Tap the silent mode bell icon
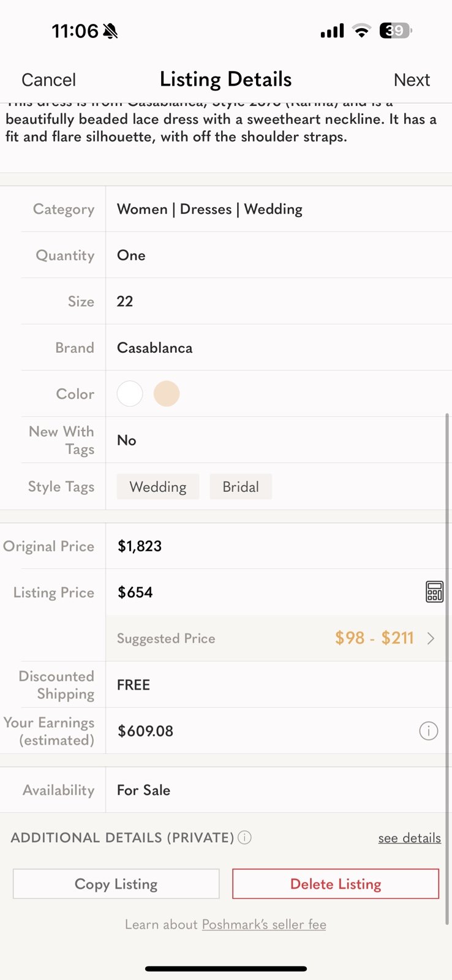The image size is (452, 980). click(110, 31)
